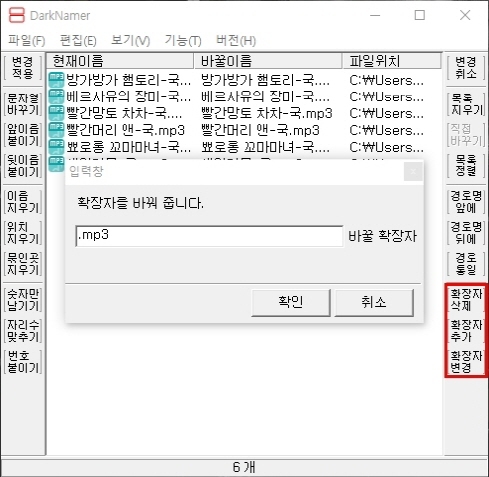
Task: Open the 파일(F) menu
Action: click(x=26, y=41)
